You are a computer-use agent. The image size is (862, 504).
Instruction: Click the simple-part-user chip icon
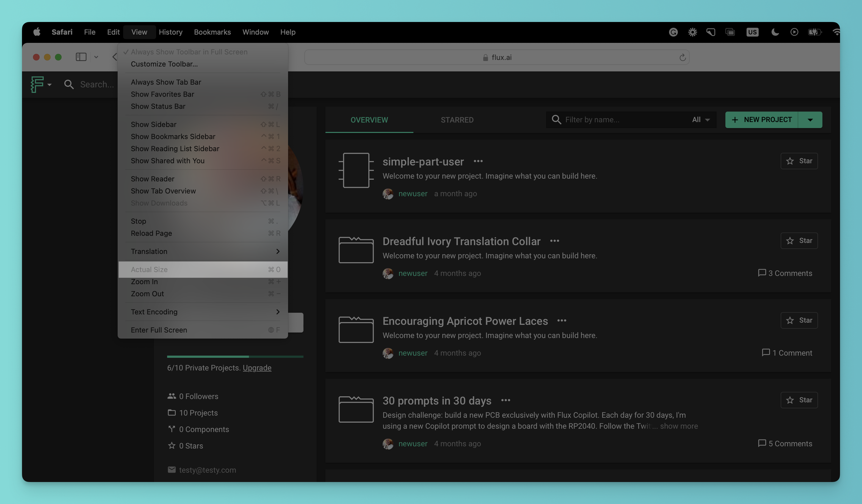(x=356, y=170)
